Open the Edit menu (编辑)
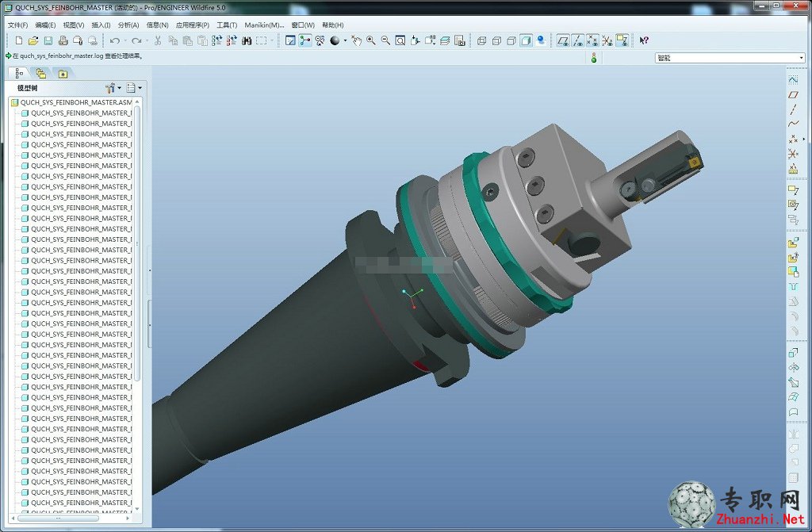This screenshot has width=812, height=532. point(45,25)
